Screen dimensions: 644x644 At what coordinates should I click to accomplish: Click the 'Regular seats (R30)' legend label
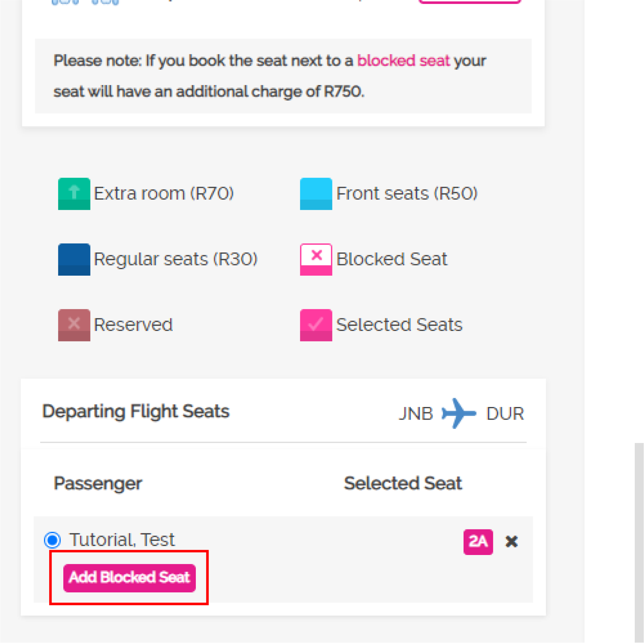176,259
